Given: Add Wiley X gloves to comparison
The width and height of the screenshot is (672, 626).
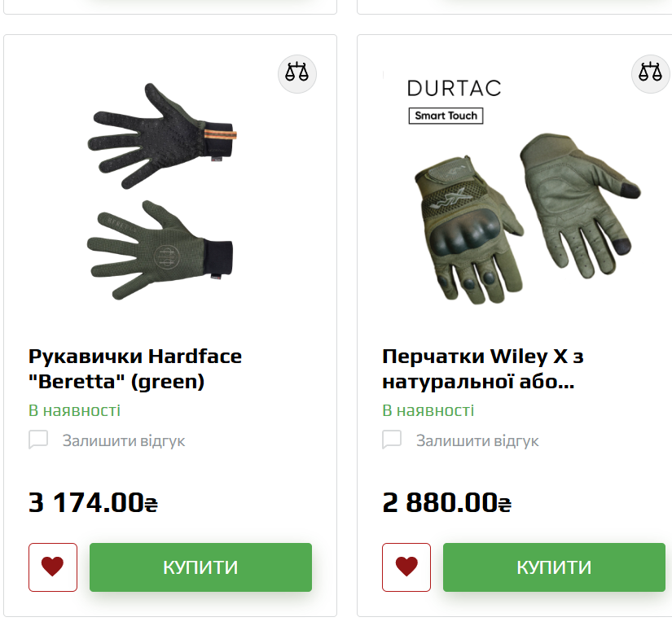Looking at the screenshot, I should coord(651,73).
